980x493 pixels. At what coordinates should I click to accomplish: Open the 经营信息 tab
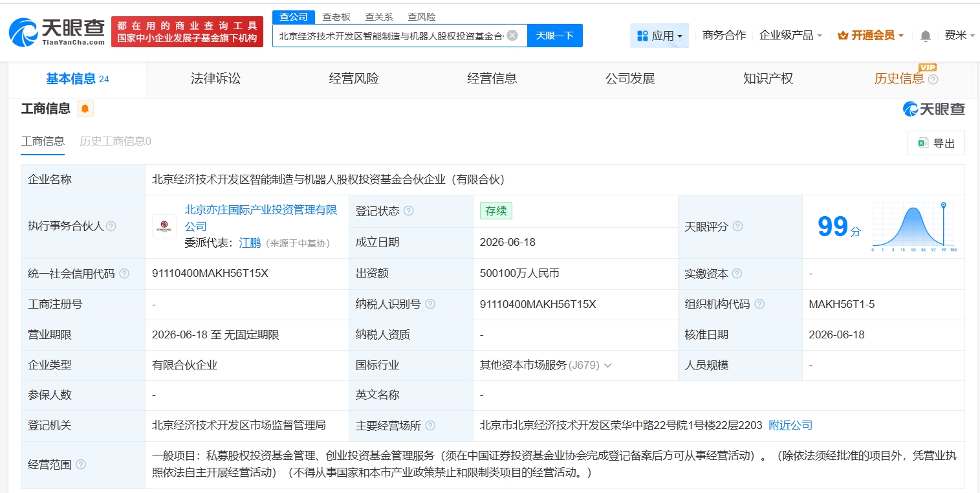pyautogui.click(x=492, y=79)
